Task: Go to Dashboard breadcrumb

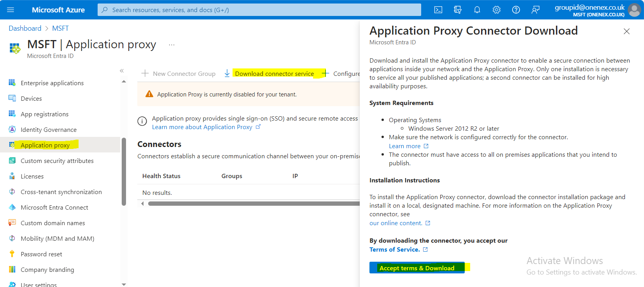Action: [x=25, y=28]
